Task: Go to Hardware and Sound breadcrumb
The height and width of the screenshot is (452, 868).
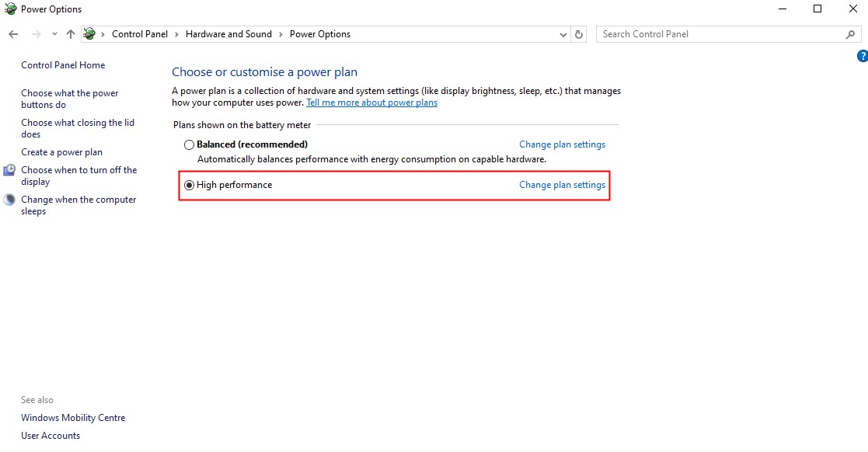Action: [x=228, y=34]
